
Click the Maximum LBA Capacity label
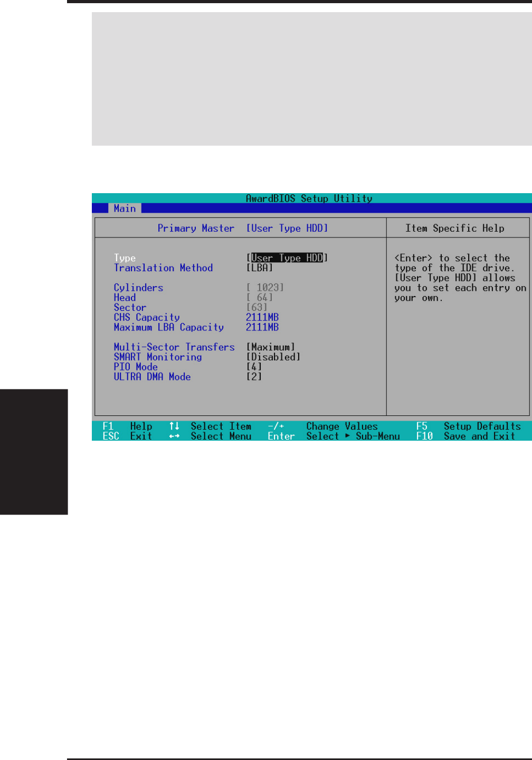point(169,327)
